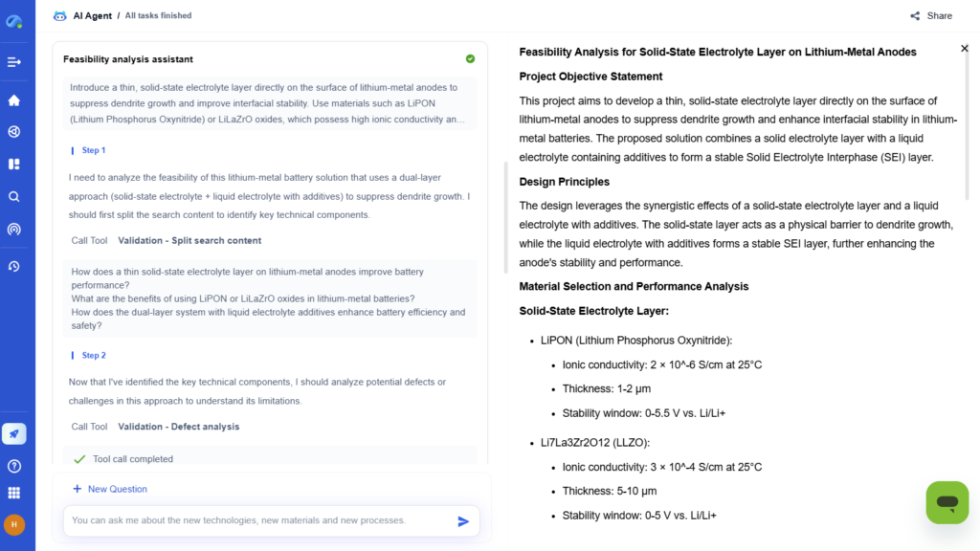Screen dimensions: 980x551
Task: Click the dashboard blocks icon in sidebar
Action: (13, 164)
